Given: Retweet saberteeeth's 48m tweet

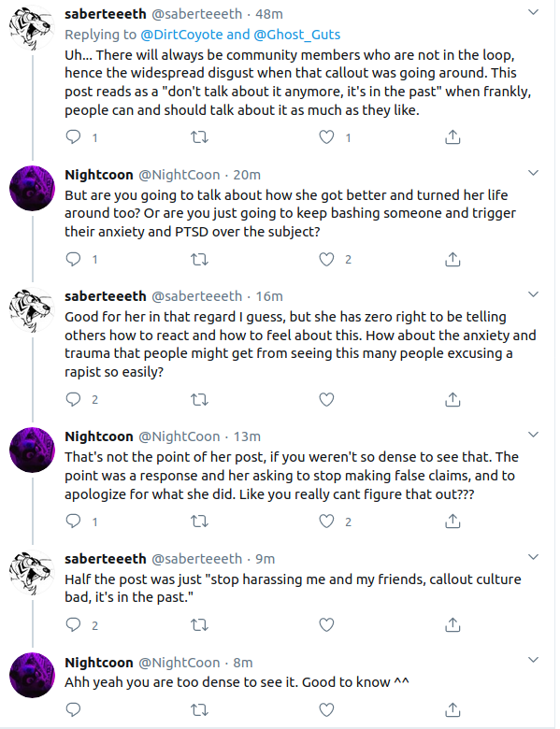Looking at the screenshot, I should pyautogui.click(x=200, y=137).
